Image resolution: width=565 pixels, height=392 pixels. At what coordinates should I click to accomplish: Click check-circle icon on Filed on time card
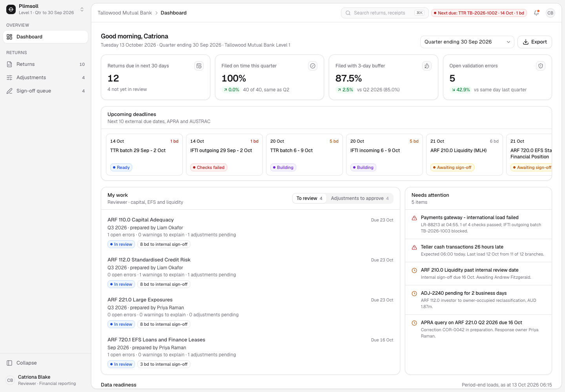[x=313, y=66]
